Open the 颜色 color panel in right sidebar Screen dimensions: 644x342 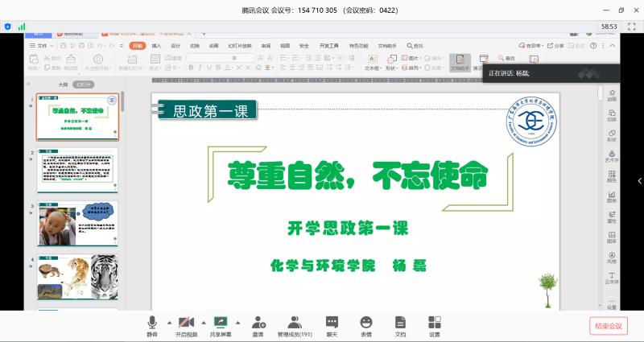[612, 176]
